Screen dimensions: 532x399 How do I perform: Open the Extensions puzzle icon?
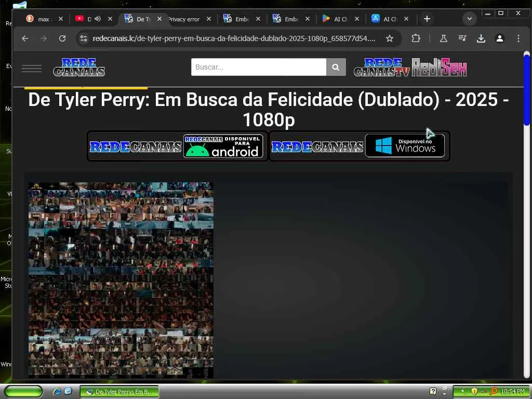click(416, 38)
